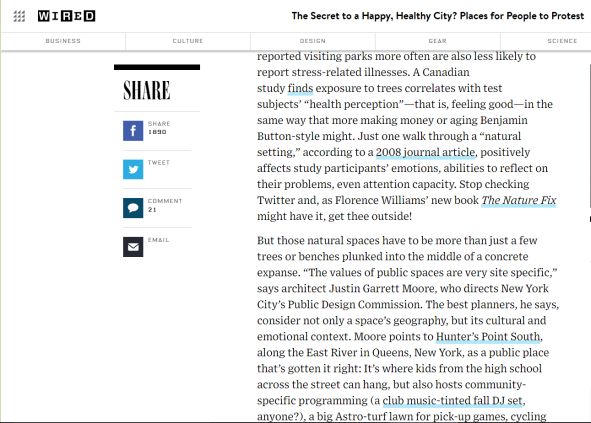
Task: Click the page scrollbar on right edge
Action: tap(589, 136)
